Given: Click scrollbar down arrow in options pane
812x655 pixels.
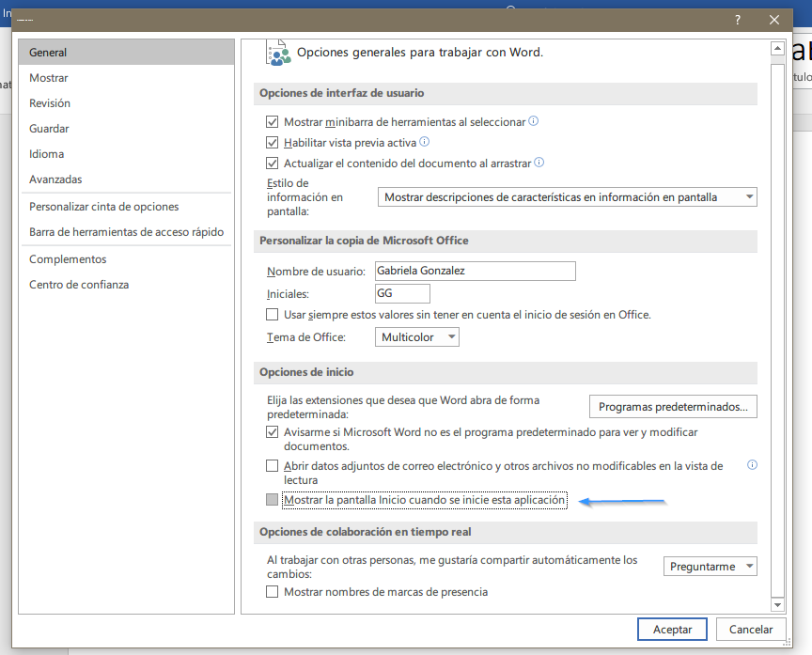Looking at the screenshot, I should click(x=777, y=605).
